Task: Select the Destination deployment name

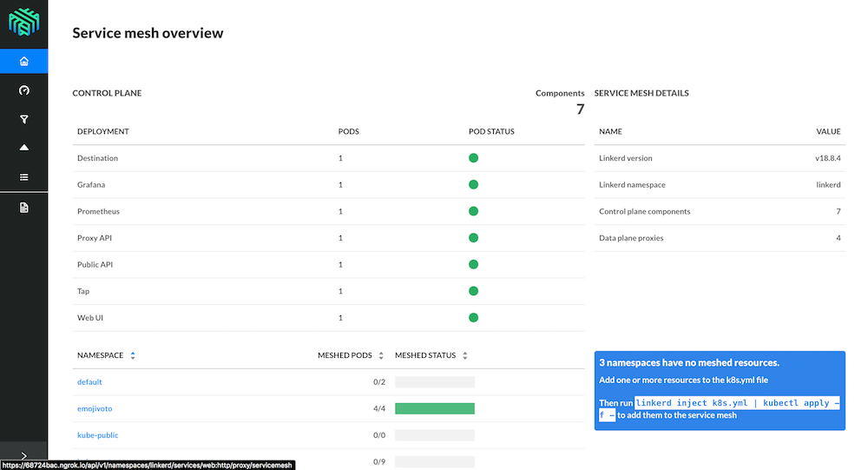Action: pyautogui.click(x=97, y=158)
